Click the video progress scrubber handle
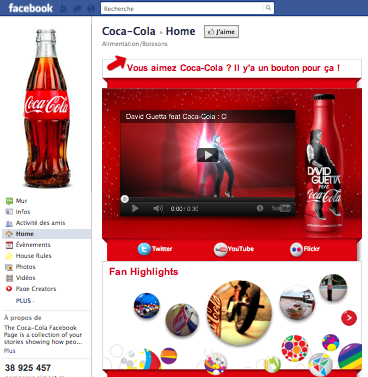The width and height of the screenshot is (368, 377). click(x=125, y=199)
